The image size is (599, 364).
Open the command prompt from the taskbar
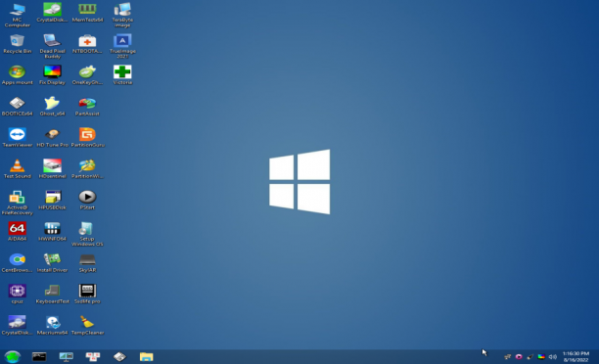[39, 357]
